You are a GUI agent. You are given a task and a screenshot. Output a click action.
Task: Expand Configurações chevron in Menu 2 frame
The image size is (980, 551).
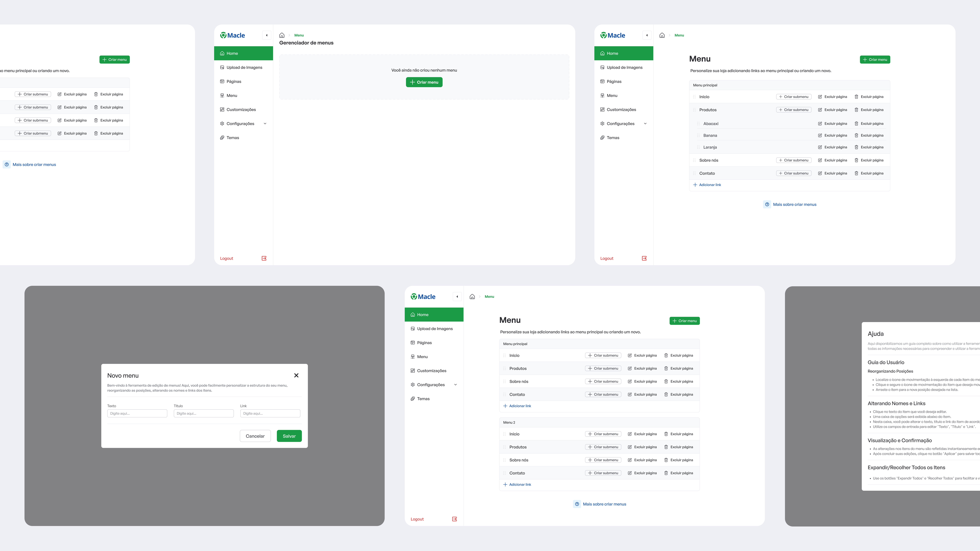pos(455,385)
